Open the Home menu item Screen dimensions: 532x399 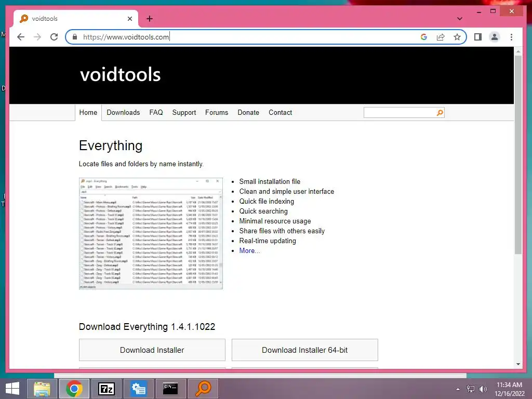coord(88,112)
